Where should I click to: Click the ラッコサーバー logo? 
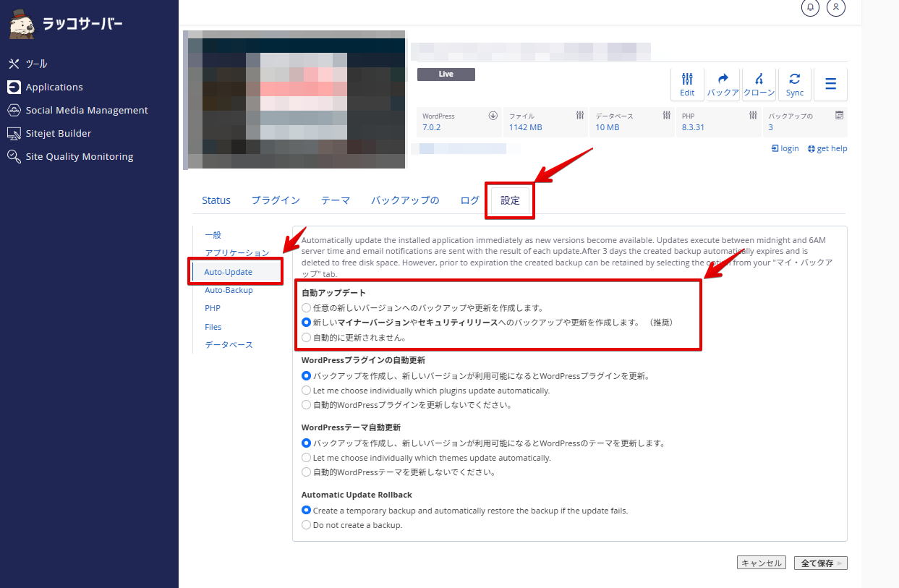[x=66, y=24]
